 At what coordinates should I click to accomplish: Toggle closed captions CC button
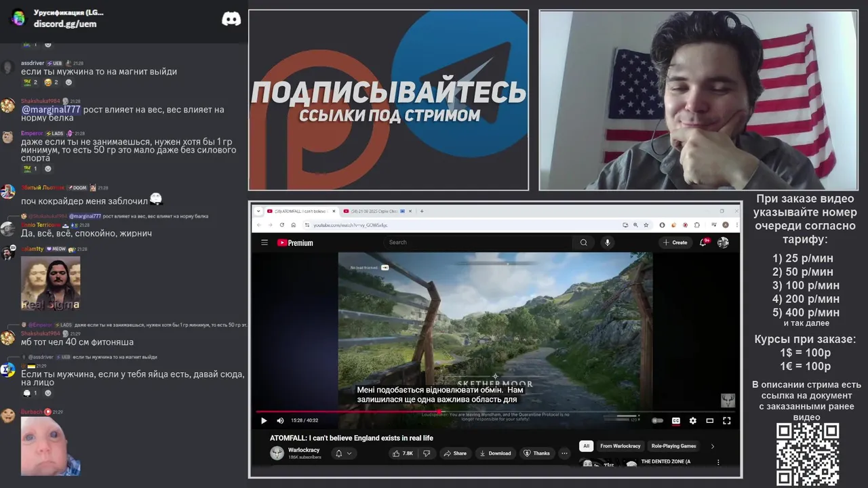(675, 421)
